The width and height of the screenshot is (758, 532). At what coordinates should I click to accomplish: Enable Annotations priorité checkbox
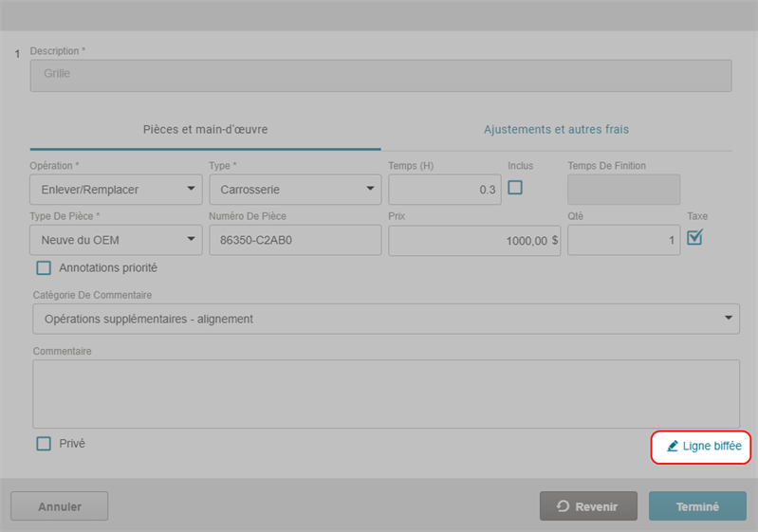click(44, 268)
